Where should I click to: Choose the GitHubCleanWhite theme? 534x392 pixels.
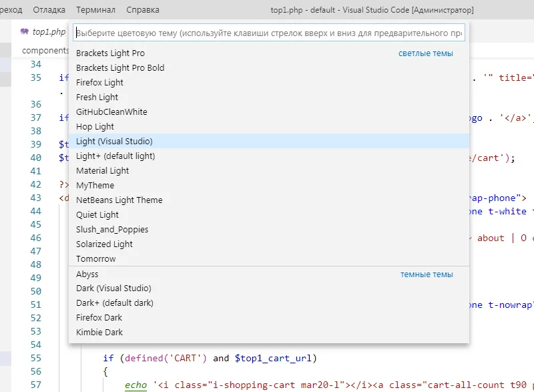[112, 112]
